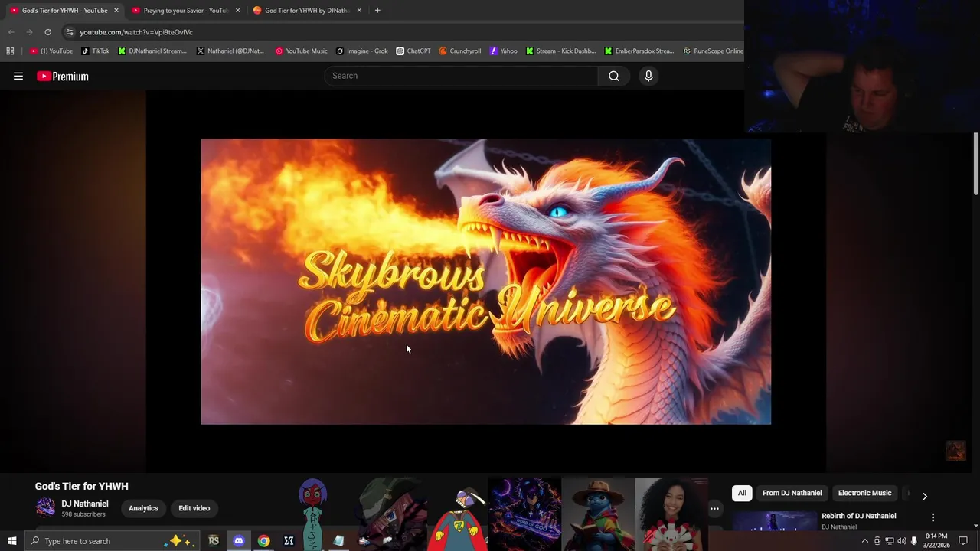Click the Skybrows Cinematic Universe video player
The height and width of the screenshot is (551, 980).
tap(485, 282)
